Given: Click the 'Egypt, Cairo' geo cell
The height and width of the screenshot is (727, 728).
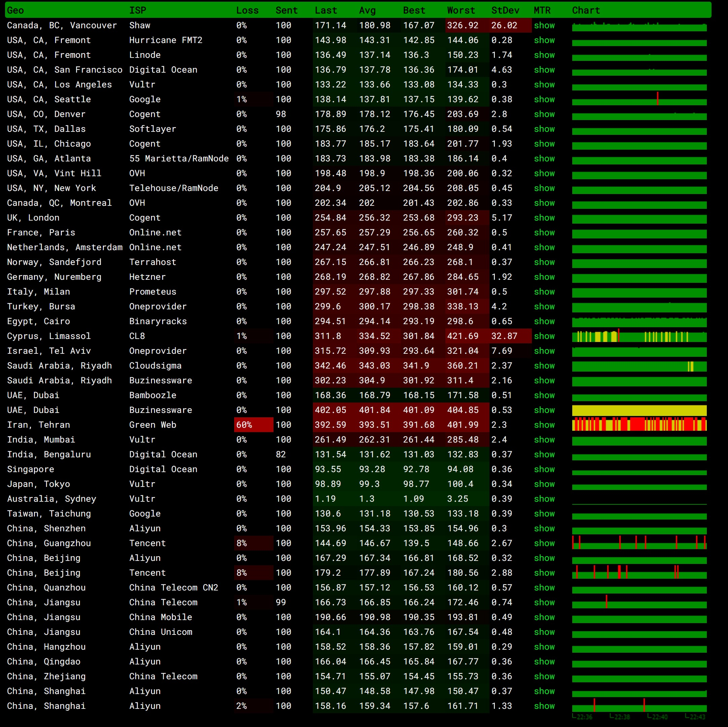Looking at the screenshot, I should click(x=38, y=321).
